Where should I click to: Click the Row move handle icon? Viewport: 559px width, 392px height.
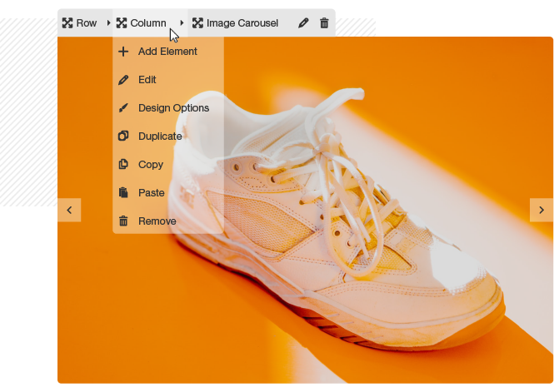tap(67, 23)
